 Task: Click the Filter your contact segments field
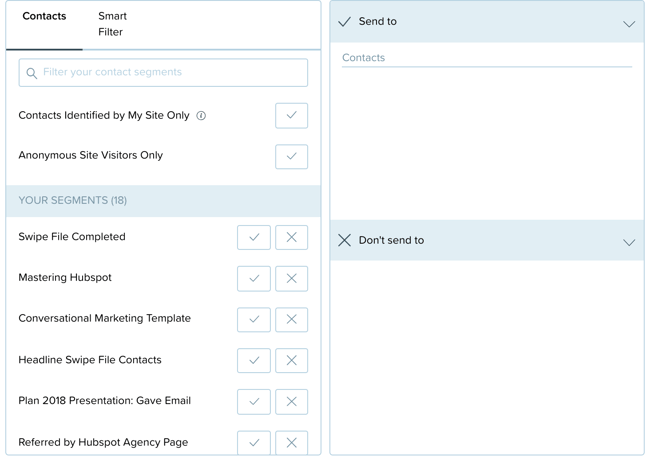(170, 73)
